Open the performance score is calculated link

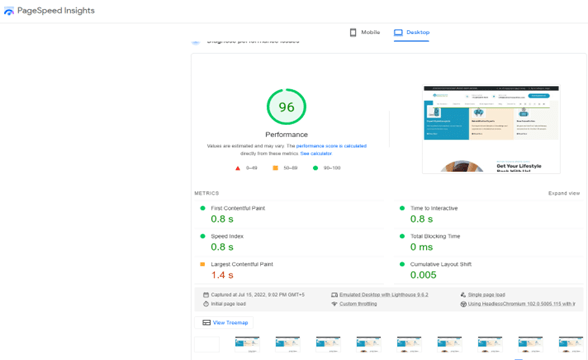[331, 146]
